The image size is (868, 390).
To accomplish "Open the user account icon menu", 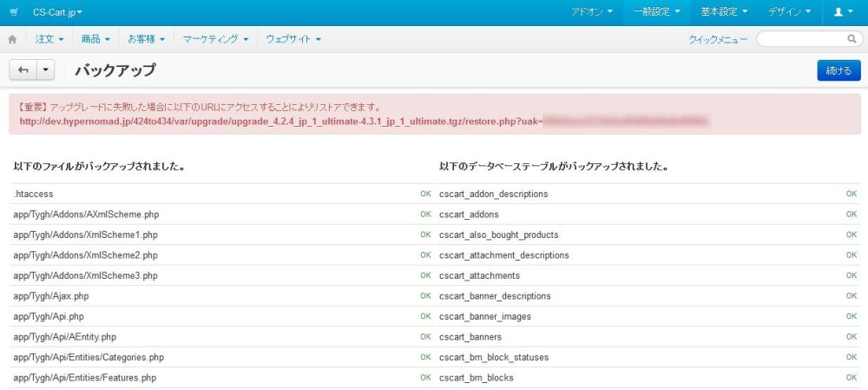I will pos(843,12).
